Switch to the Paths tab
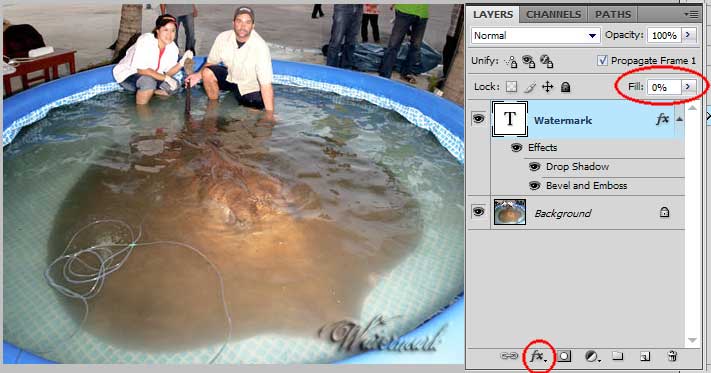 click(613, 15)
